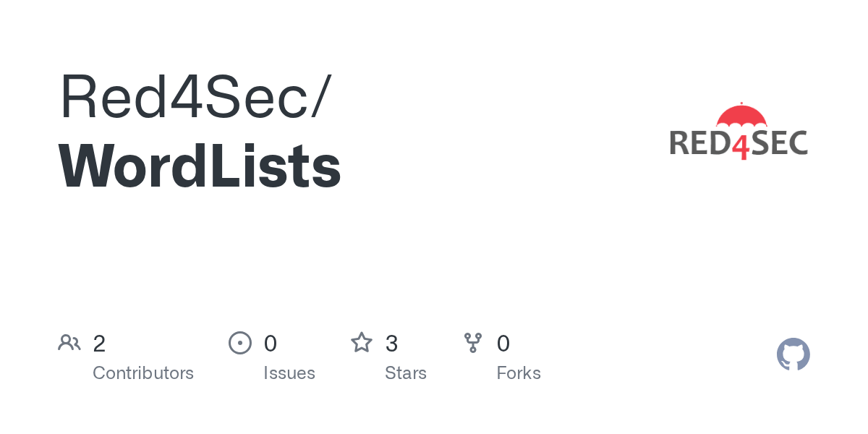This screenshot has height=434, width=868.
Task: Click the stars count number 3
Action: tap(391, 344)
